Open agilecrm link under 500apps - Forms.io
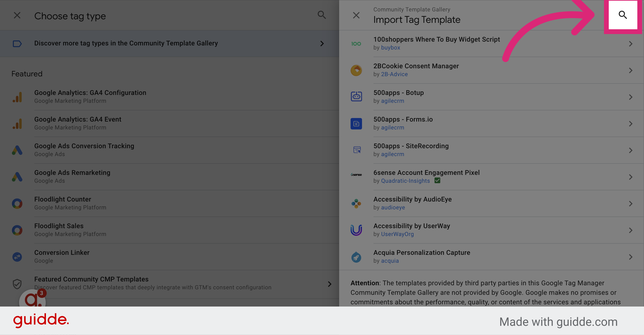 click(392, 128)
